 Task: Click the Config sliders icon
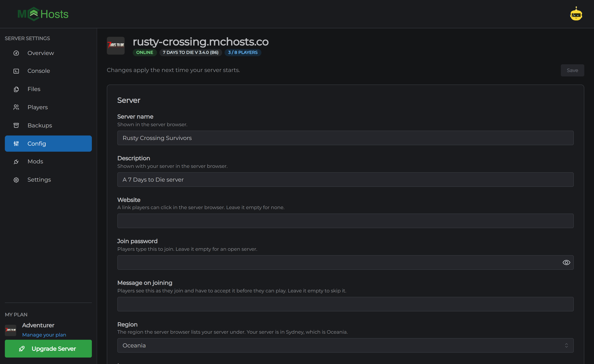[16, 144]
